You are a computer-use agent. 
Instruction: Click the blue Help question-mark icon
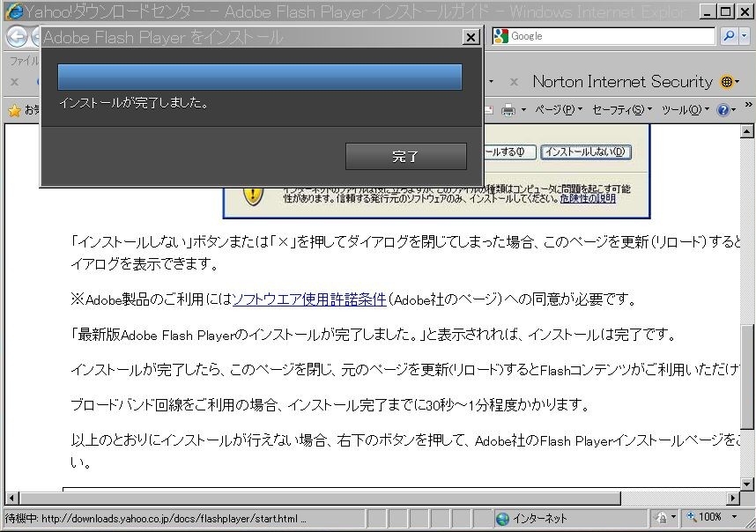pos(723,110)
